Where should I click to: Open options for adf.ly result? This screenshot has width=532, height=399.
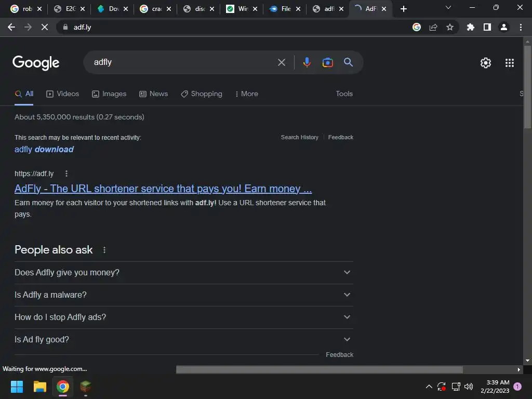(66, 174)
